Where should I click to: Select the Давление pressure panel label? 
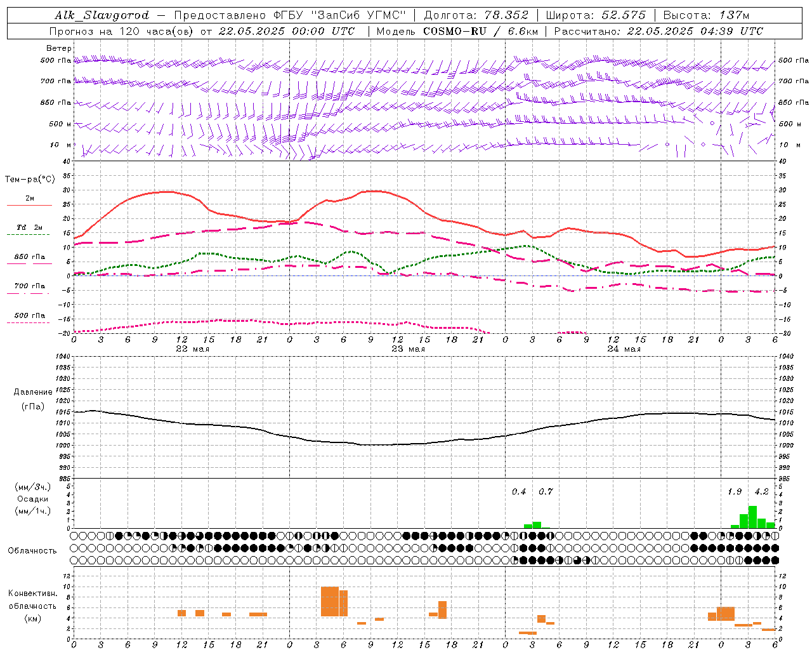pos(33,392)
